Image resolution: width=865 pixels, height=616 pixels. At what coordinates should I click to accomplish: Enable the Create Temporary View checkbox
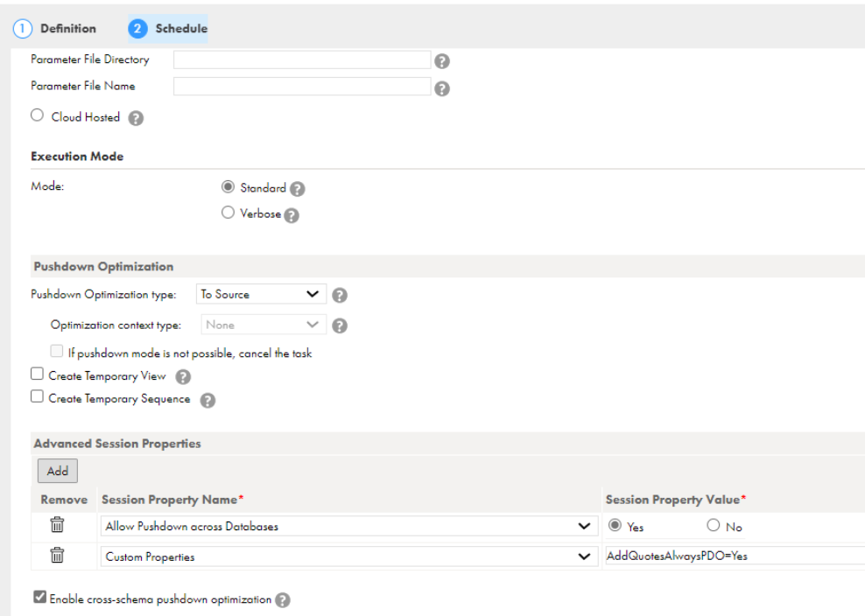pyautogui.click(x=37, y=374)
